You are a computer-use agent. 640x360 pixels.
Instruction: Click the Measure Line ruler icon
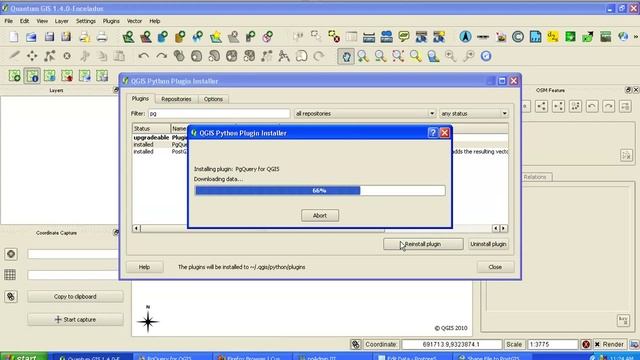369,37
